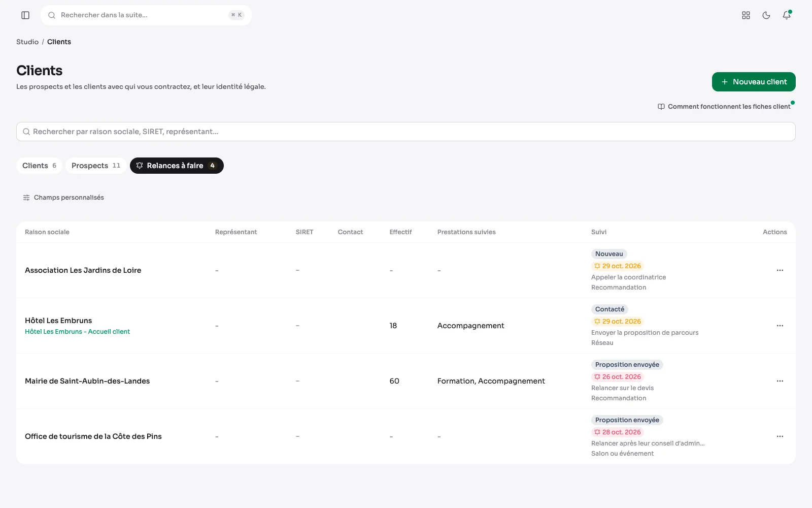Click the 26 oct. 2026 overdue reminder
Screen dimensions: 812x508
click(618, 377)
